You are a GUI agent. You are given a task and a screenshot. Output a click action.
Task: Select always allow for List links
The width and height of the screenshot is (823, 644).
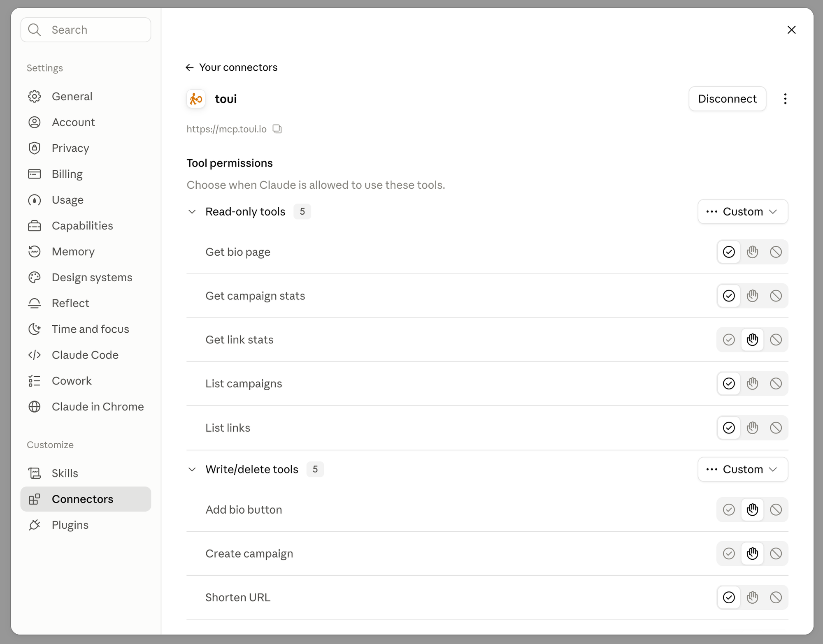pyautogui.click(x=729, y=428)
